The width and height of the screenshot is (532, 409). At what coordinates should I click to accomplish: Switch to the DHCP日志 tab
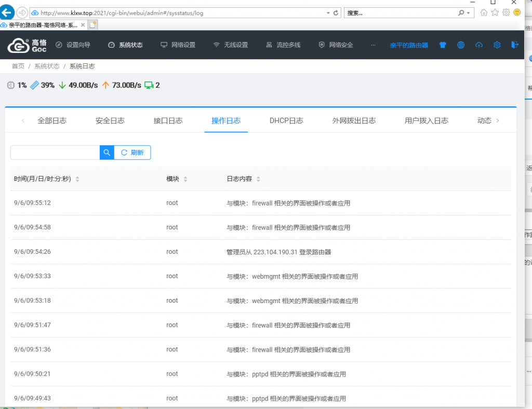(x=286, y=120)
